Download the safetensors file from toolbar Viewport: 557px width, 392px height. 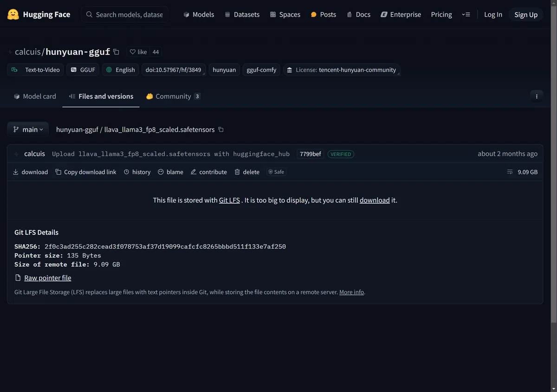(30, 172)
